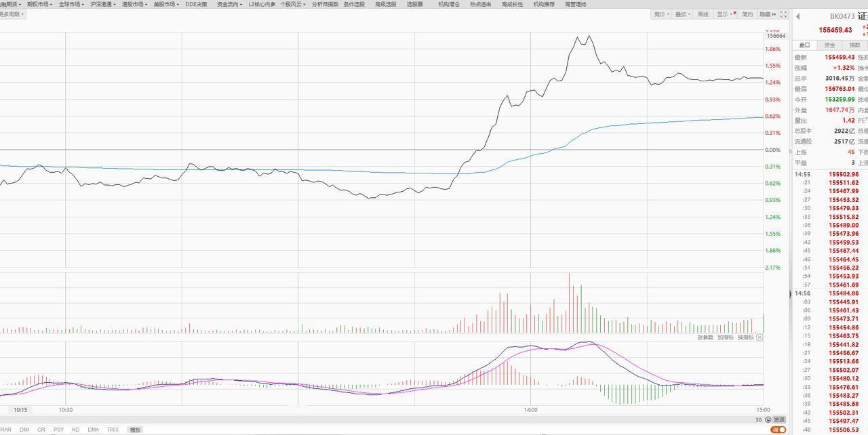Toggle the 模板 template button
Viewport: 868px width, 435px height.
coord(135,430)
